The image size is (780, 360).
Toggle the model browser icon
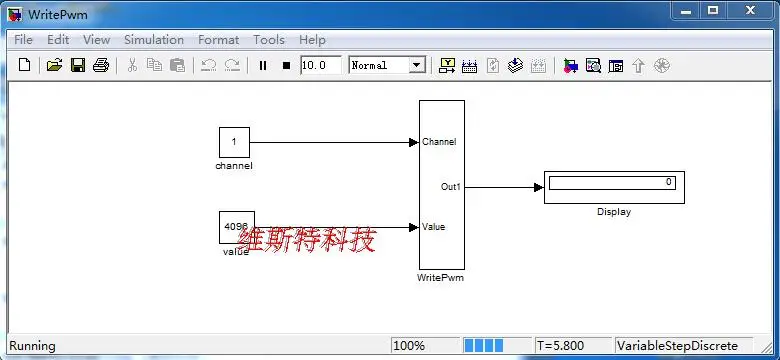click(616, 65)
